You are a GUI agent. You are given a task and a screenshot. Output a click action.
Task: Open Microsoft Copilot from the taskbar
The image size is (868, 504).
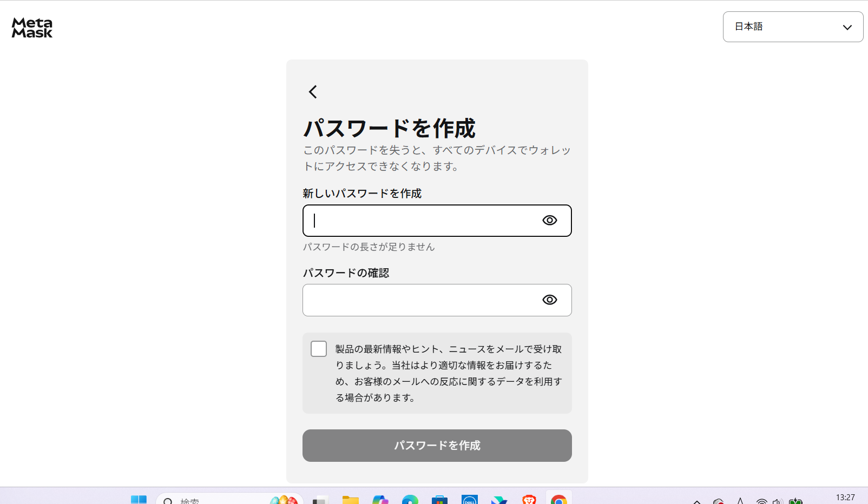click(381, 500)
